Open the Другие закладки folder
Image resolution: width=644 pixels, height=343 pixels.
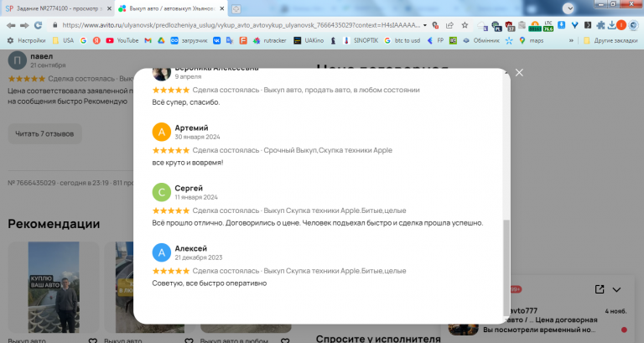610,40
